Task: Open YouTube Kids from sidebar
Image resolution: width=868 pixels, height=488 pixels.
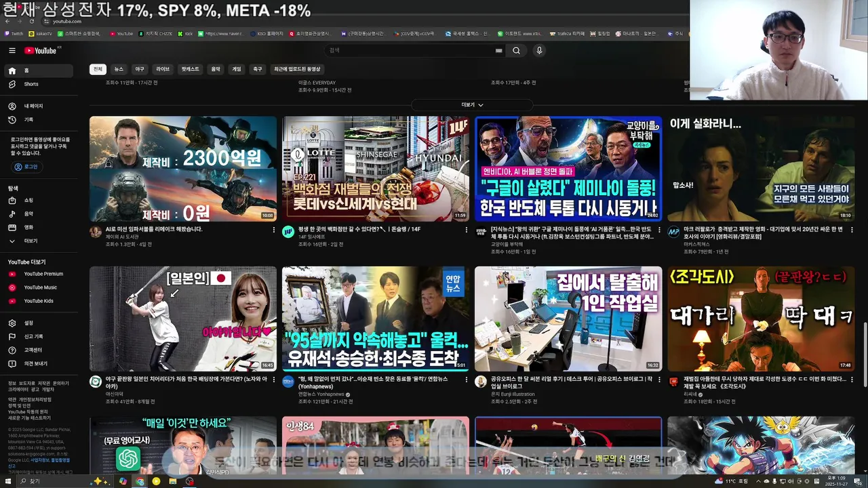Action: (x=39, y=301)
